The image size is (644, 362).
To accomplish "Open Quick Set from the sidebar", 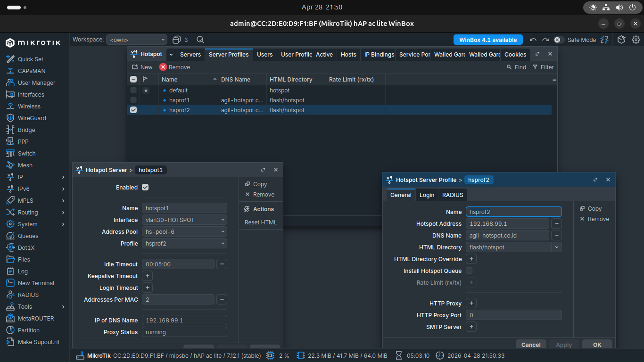I will pyautogui.click(x=31, y=59).
